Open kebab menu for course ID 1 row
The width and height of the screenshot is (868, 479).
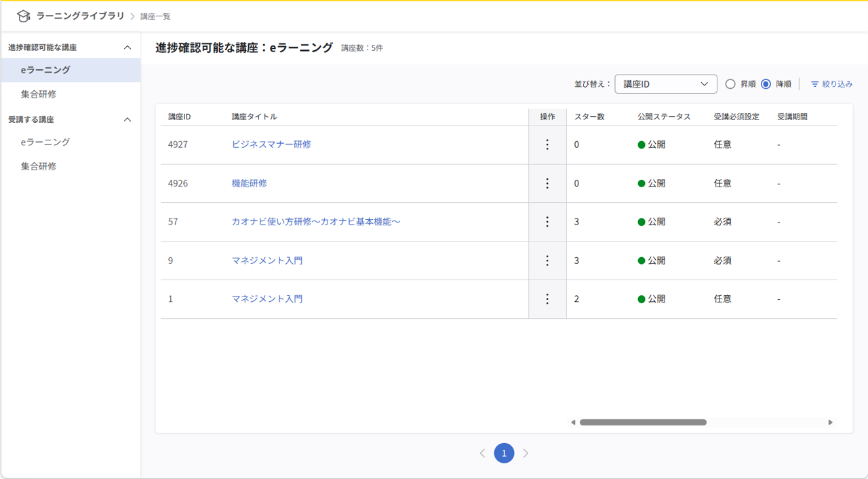pyautogui.click(x=547, y=299)
